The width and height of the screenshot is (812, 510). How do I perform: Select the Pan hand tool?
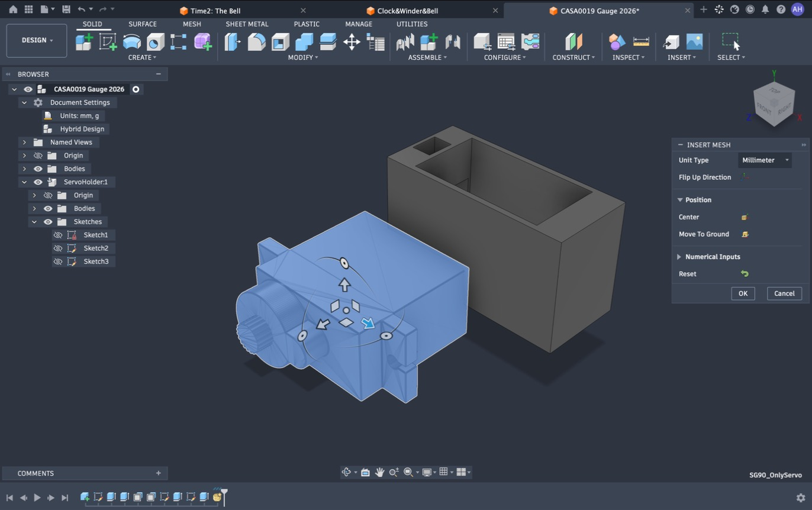pos(379,472)
